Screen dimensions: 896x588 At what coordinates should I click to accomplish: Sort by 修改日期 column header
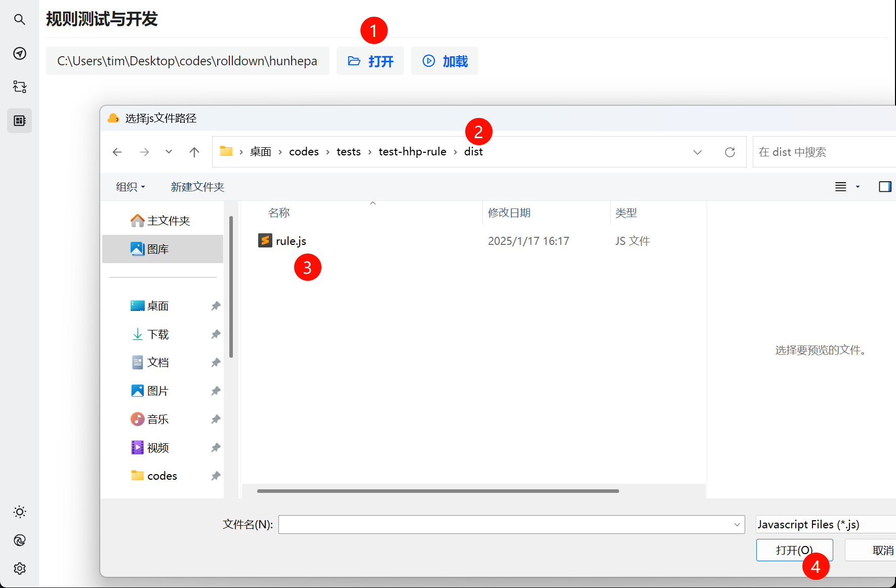point(509,213)
